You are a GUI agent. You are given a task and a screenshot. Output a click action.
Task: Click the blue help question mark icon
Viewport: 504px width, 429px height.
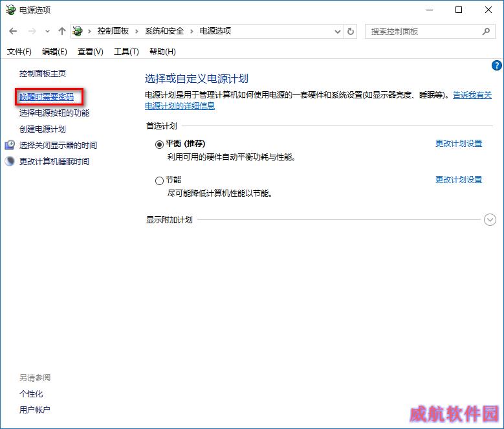(497, 65)
